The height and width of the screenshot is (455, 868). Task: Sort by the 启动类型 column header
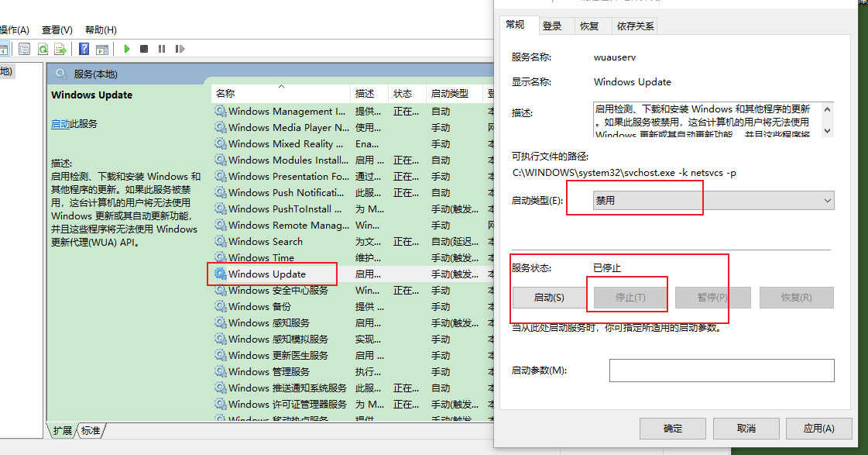point(454,93)
